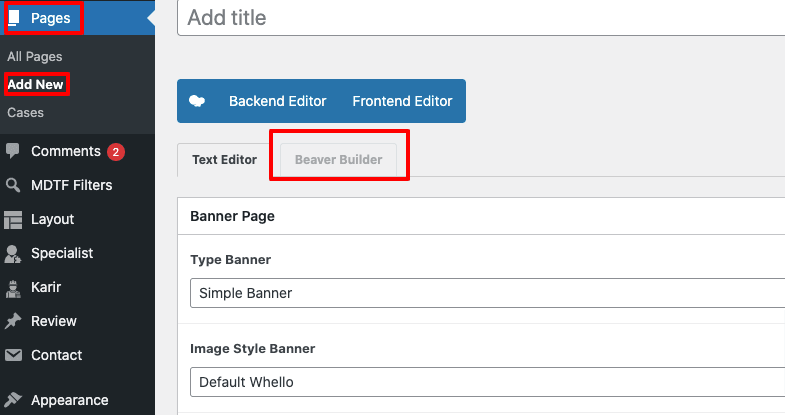Click the Backend Editor button
This screenshot has height=415, width=785.
(x=277, y=101)
